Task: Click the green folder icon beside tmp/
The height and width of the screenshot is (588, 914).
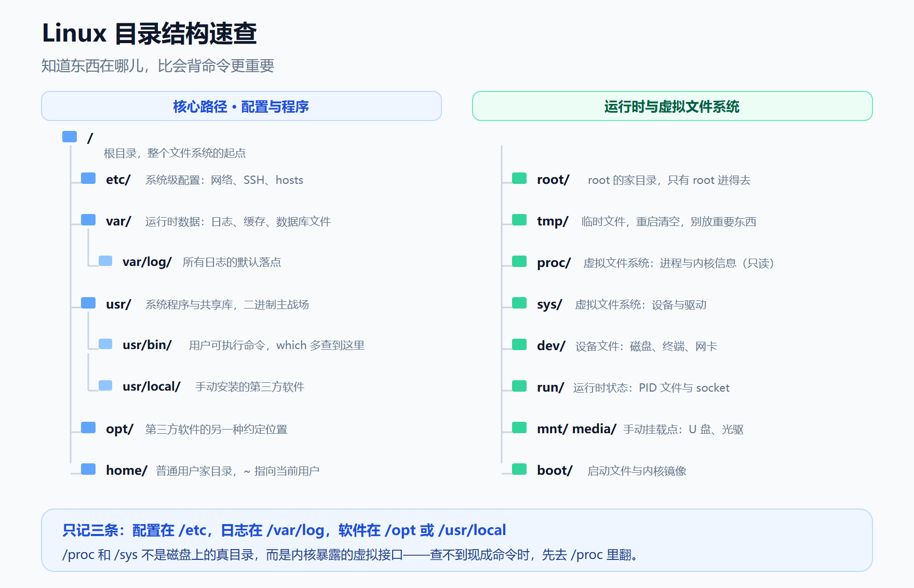Action: pyautogui.click(x=519, y=220)
